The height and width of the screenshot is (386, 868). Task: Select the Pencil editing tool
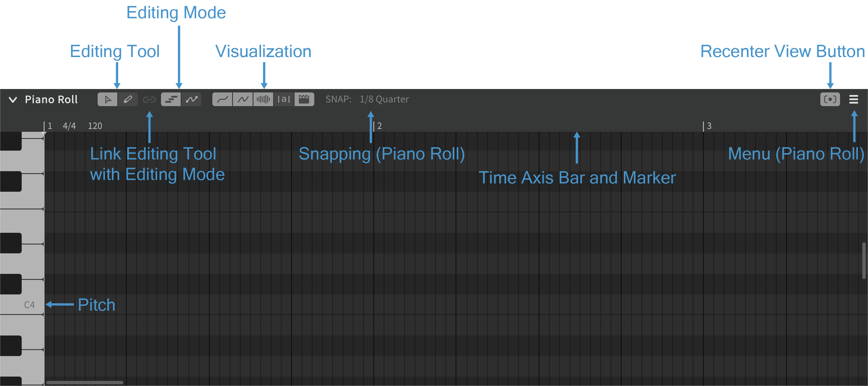[x=128, y=99]
